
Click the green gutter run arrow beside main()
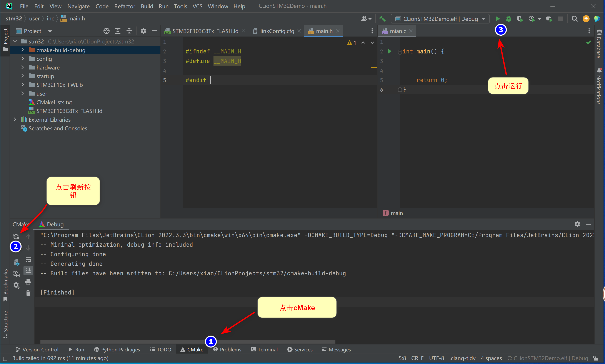390,51
